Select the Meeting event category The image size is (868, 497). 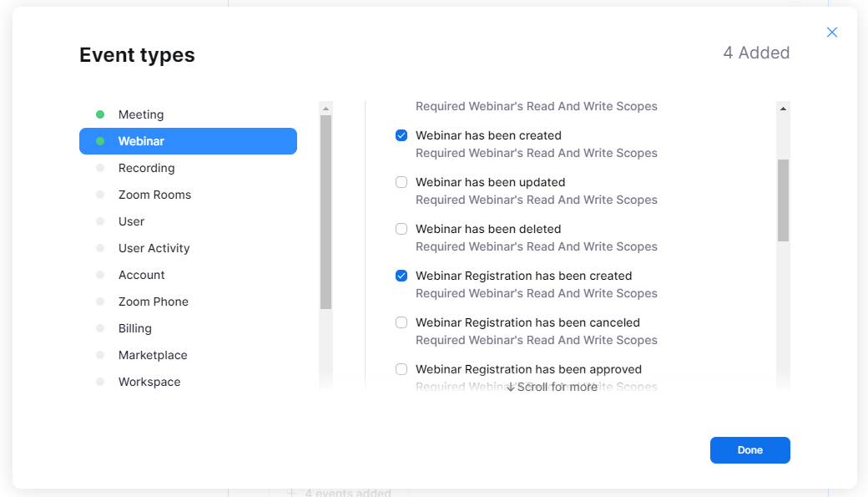pos(141,114)
